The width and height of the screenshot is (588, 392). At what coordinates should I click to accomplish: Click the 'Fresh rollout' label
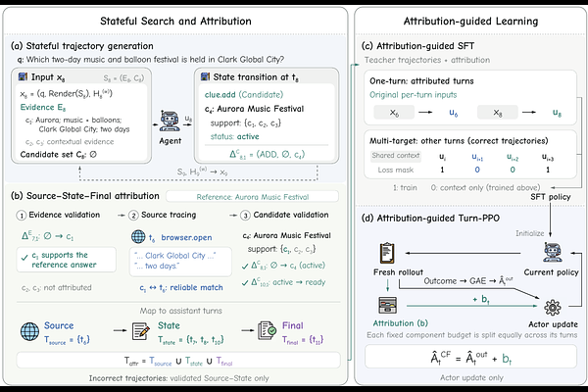[x=398, y=272]
